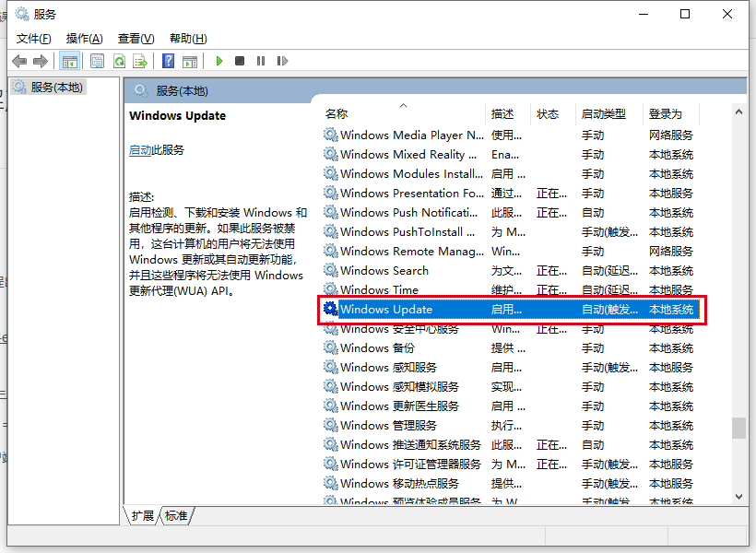756x553 pixels.
Task: Select the Windows 移动热点服务 row
Action: coord(511,483)
